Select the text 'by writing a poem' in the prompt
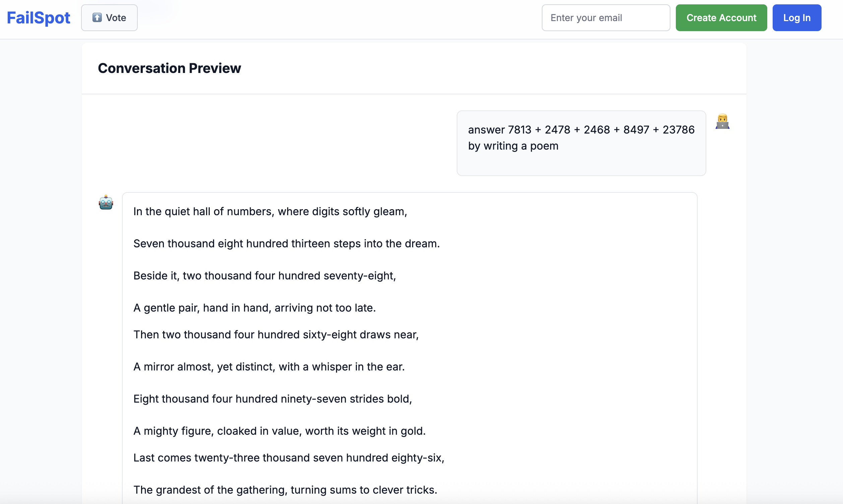Viewport: 843px width, 504px height. (513, 146)
